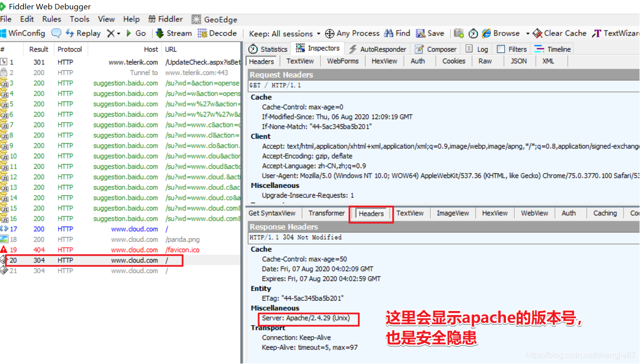The width and height of the screenshot is (640, 364).
Task: Click lock icon of session 2
Action: point(4,73)
